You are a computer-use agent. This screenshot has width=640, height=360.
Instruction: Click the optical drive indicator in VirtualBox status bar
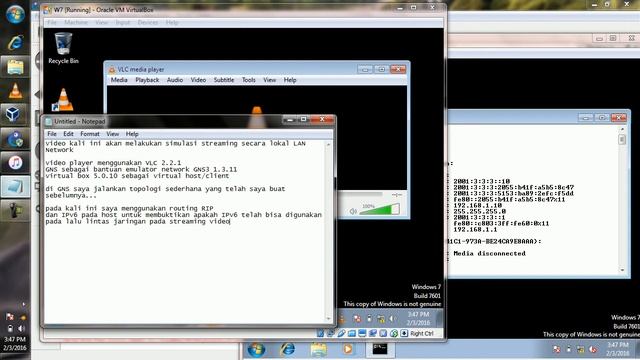click(x=331, y=333)
